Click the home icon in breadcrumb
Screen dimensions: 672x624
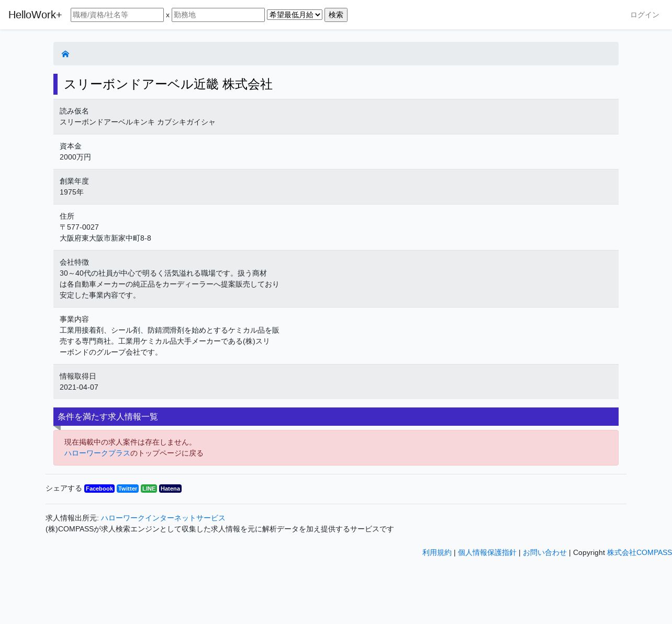[x=65, y=54]
